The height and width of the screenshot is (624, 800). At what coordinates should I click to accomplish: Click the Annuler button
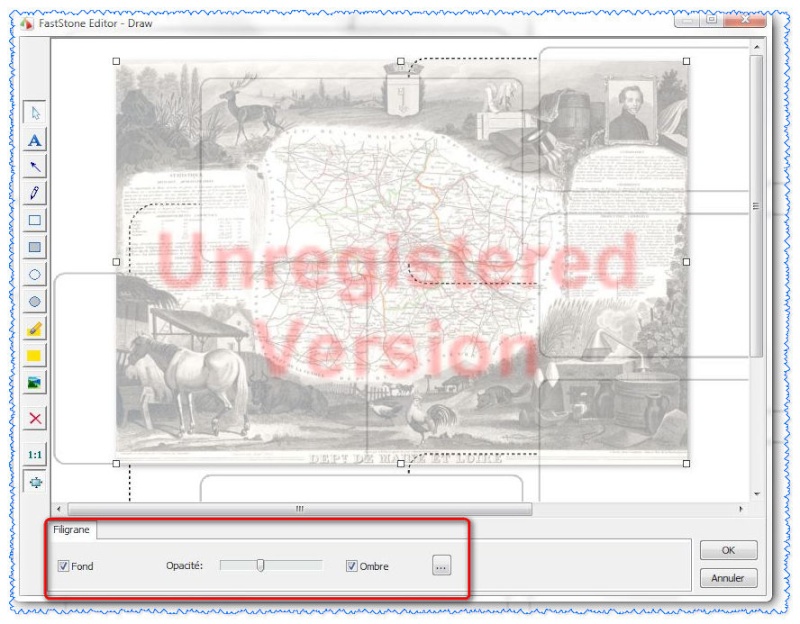click(728, 578)
